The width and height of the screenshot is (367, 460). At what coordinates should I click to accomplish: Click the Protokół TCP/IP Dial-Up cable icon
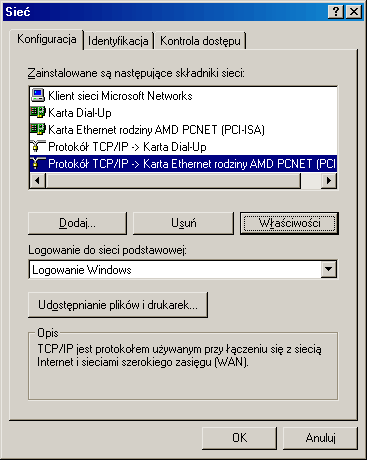(38, 146)
